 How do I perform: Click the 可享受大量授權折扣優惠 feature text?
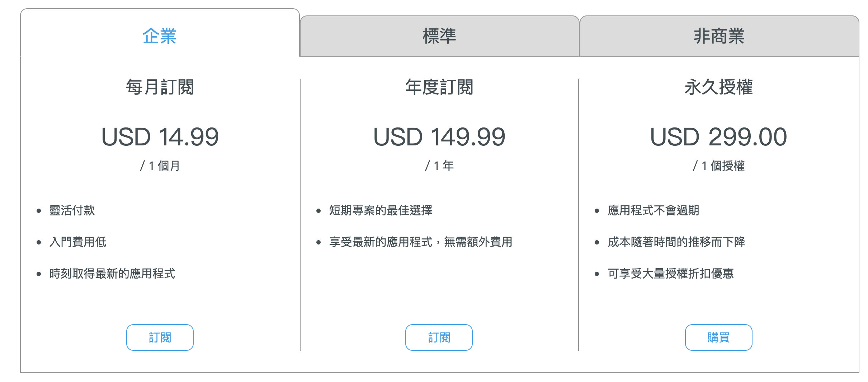pyautogui.click(x=671, y=274)
